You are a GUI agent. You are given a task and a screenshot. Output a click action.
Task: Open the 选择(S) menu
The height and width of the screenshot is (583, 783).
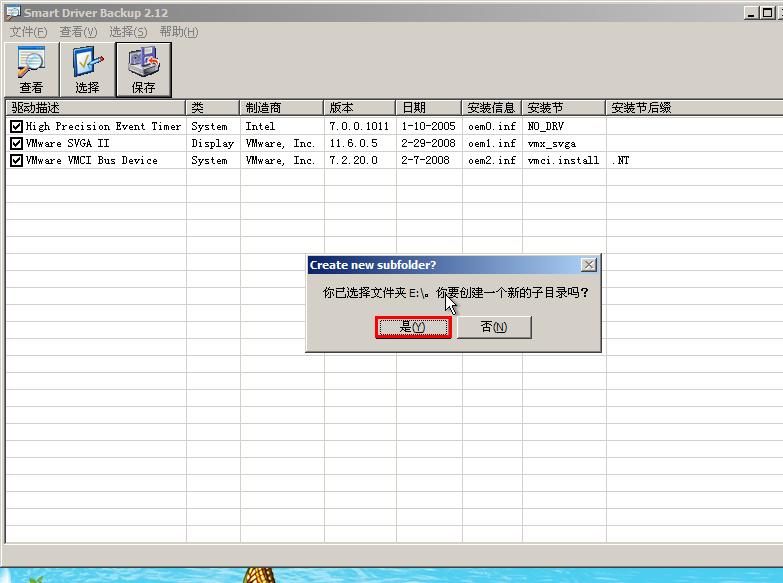pos(128,32)
